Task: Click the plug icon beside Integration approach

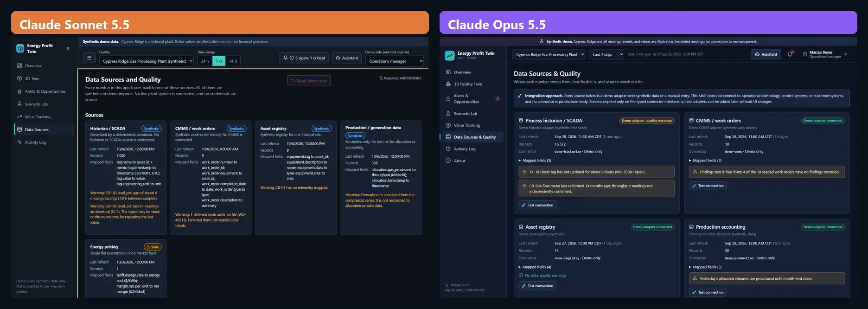Action: [520, 96]
